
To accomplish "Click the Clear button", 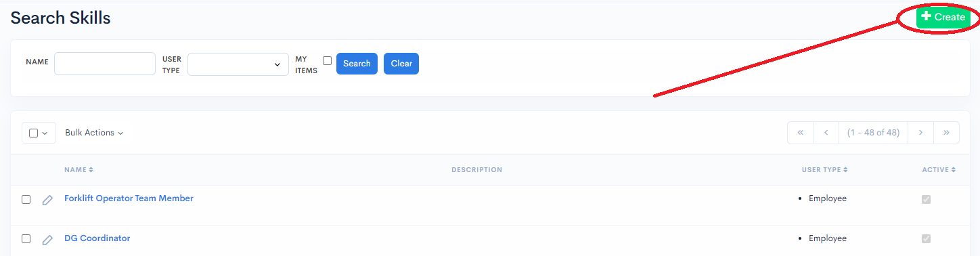I will click(401, 64).
